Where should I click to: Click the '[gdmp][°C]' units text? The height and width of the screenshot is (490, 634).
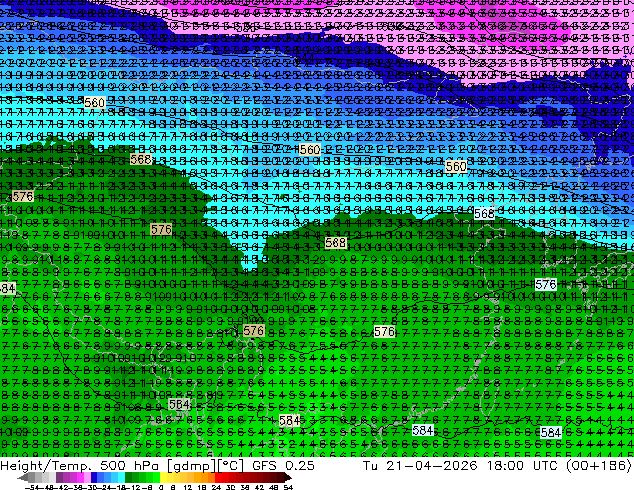pyautogui.click(x=206, y=465)
